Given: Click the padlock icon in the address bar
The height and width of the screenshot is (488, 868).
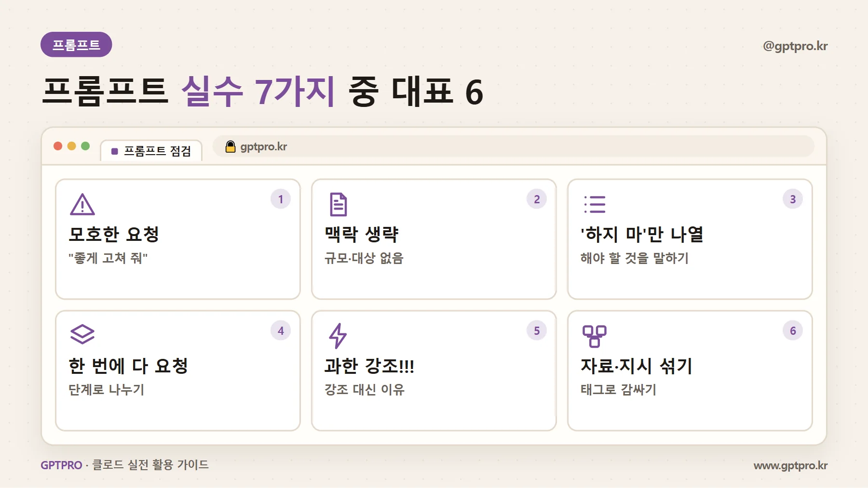Looking at the screenshot, I should coord(231,146).
